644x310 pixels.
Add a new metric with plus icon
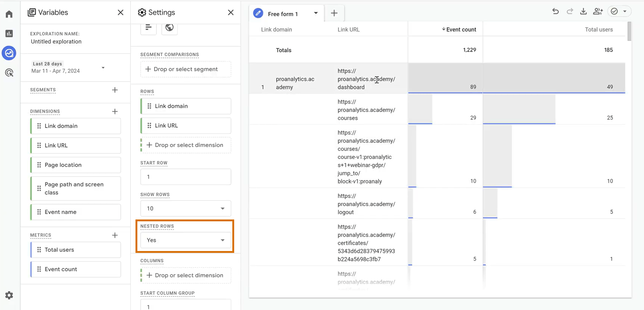coord(115,235)
